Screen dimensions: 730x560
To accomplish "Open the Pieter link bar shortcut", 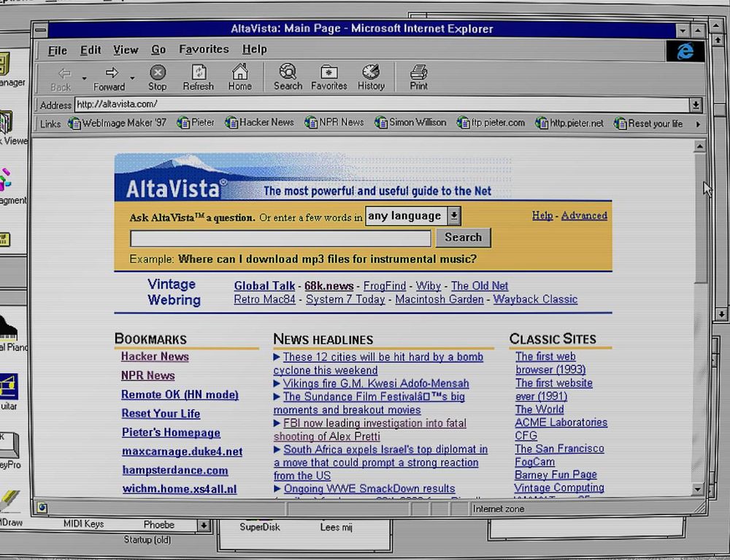I will (196, 123).
